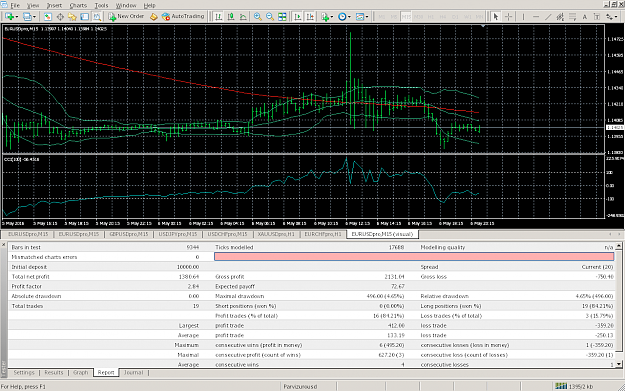Click the Zoom Out magnifier icon
The width and height of the screenshot is (625, 391).
(270, 17)
